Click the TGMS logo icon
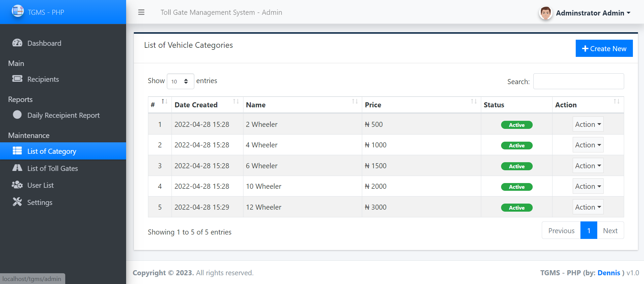644x284 pixels. 17,11
